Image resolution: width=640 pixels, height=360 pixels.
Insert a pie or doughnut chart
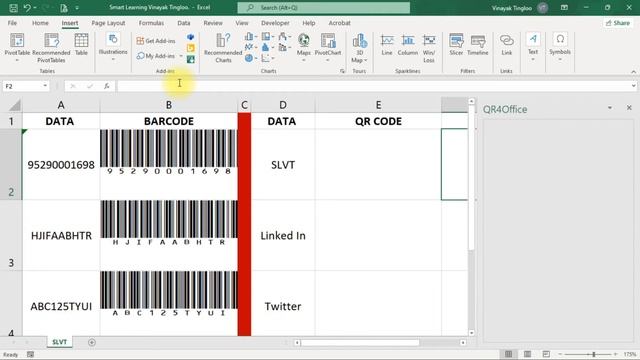click(x=251, y=58)
